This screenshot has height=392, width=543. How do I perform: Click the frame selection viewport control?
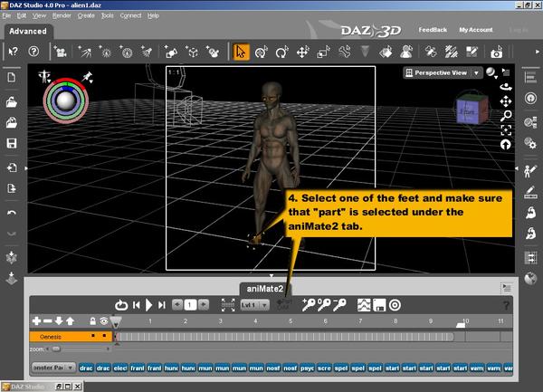pos(506,129)
